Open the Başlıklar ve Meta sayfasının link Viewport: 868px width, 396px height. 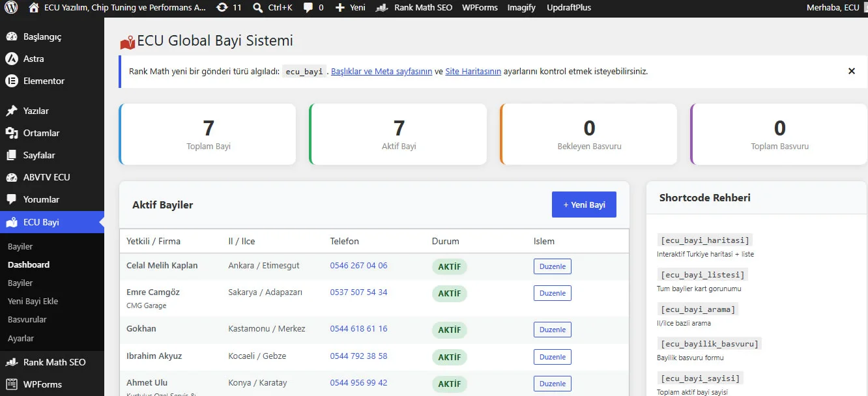coord(382,72)
